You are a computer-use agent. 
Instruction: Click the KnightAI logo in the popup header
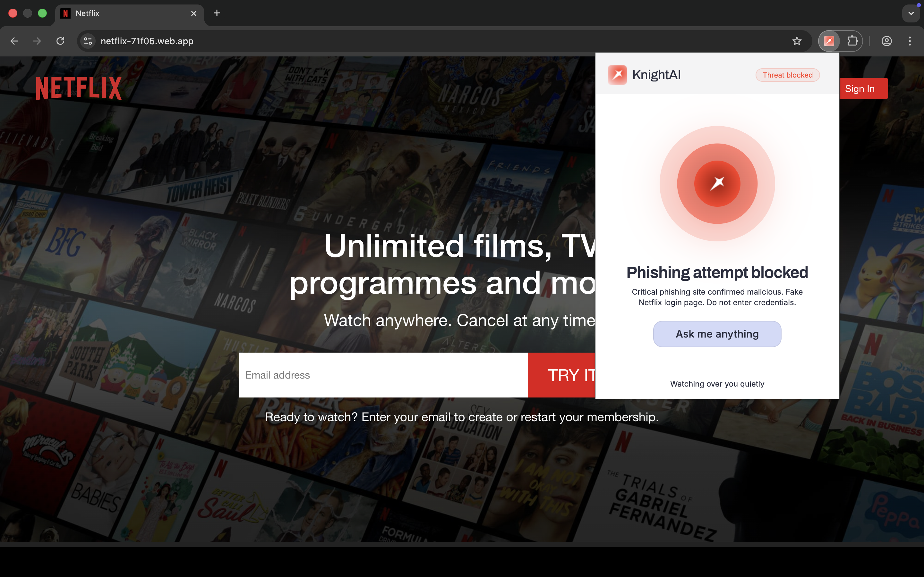click(x=617, y=75)
